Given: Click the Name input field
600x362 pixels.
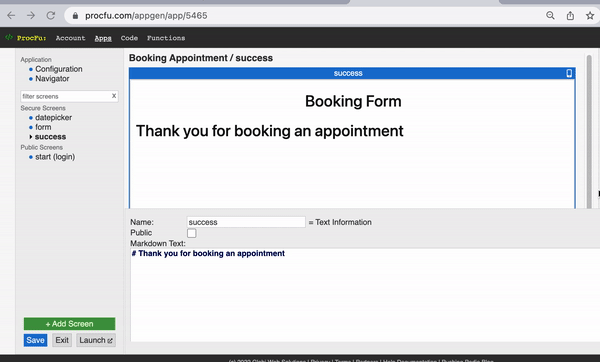Looking at the screenshot, I should coord(246,222).
